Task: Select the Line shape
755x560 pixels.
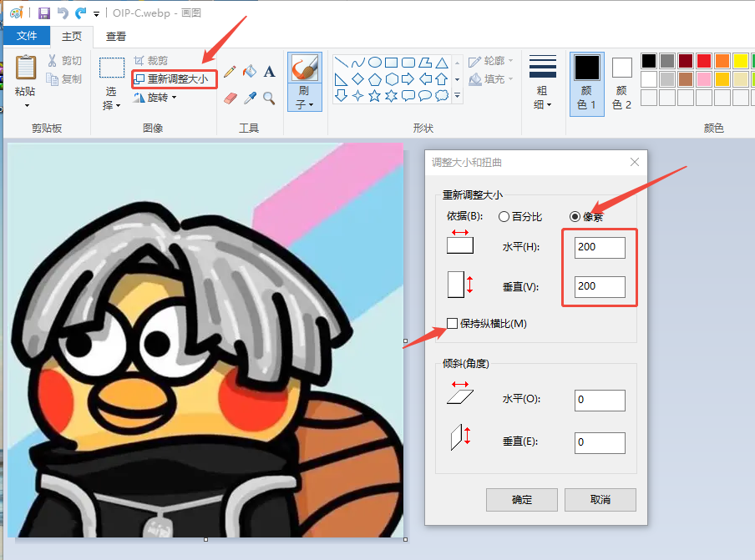Action: [341, 63]
